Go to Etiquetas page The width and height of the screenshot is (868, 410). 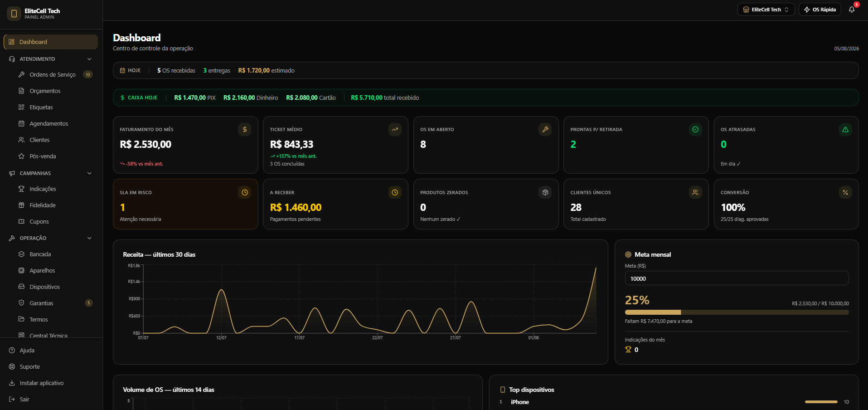coord(55,107)
